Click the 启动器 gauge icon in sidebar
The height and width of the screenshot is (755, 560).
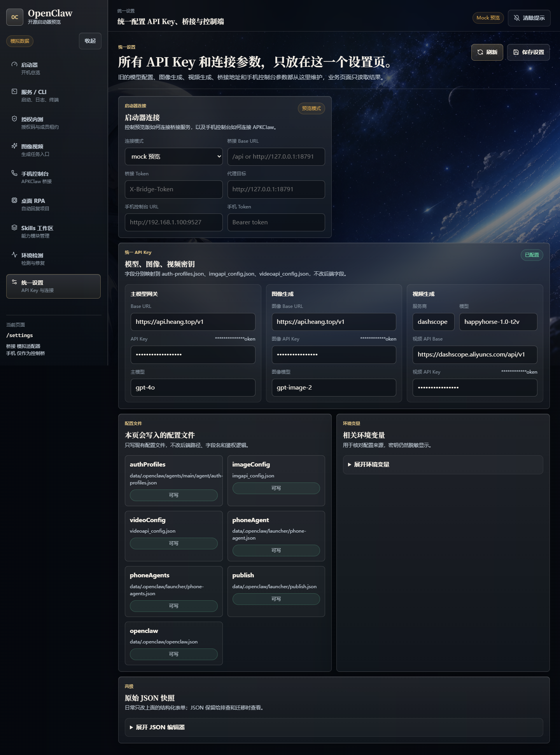(14, 65)
